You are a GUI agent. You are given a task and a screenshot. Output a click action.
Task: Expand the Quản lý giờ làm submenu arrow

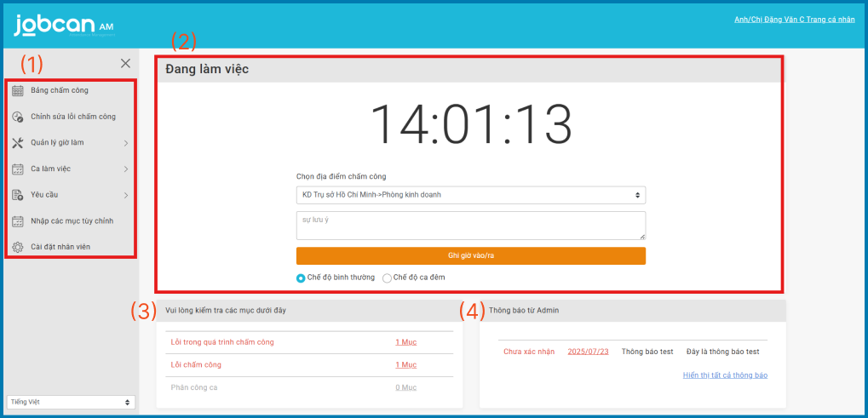(x=125, y=143)
